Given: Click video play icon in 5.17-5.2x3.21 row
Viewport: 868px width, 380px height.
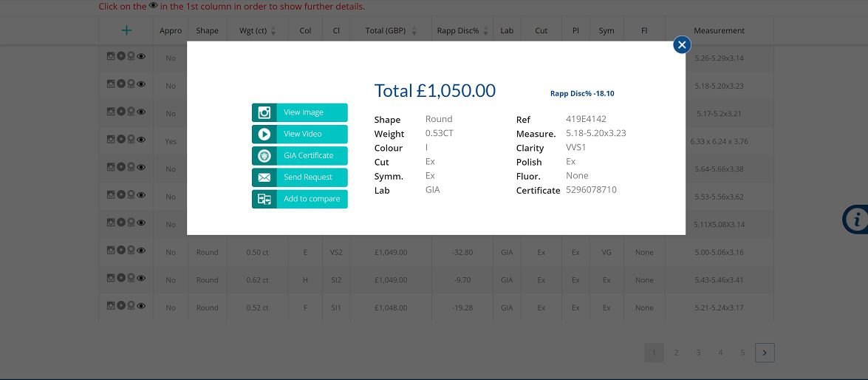Looking at the screenshot, I should point(120,112).
